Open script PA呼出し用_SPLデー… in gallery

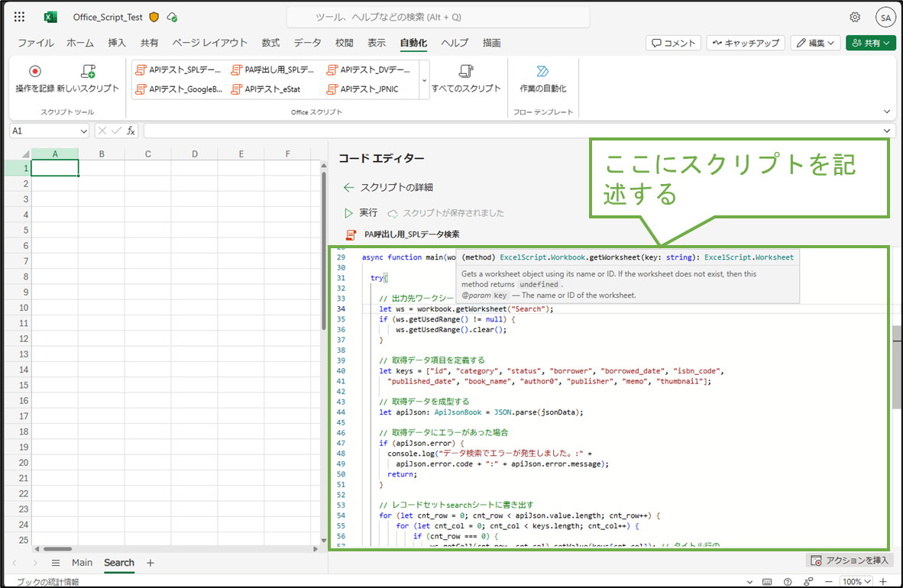[x=273, y=69]
